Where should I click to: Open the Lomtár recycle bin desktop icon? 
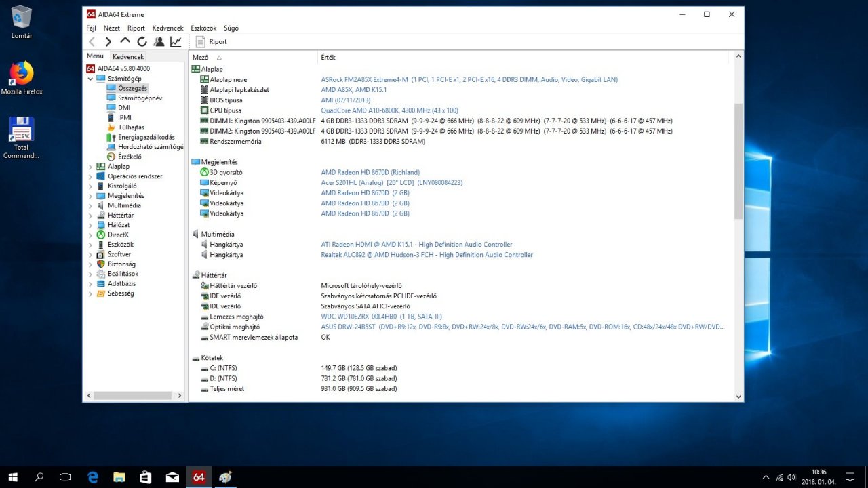(x=22, y=22)
